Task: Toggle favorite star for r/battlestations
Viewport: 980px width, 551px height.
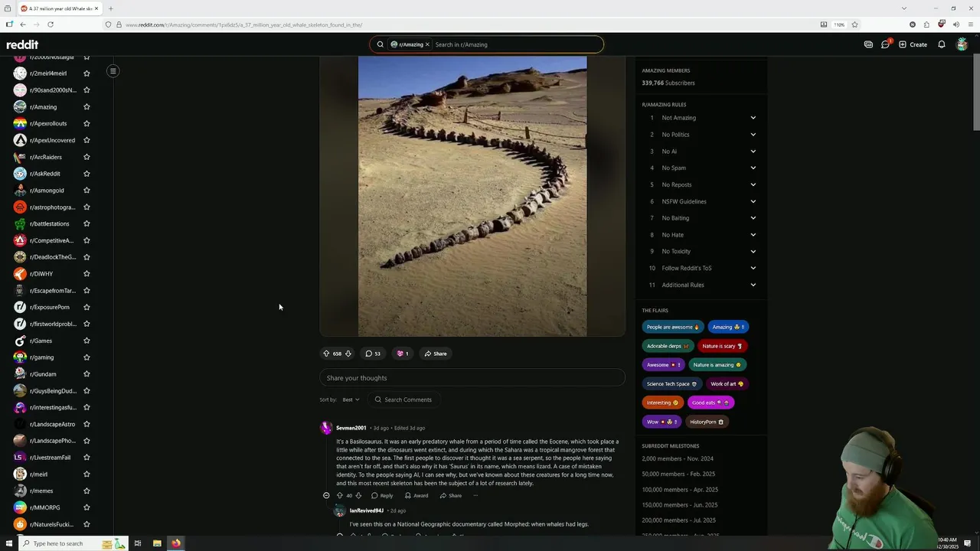Action: [x=87, y=223]
